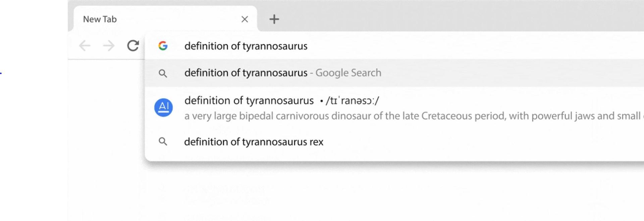Click the forward navigation arrow
This screenshot has height=221, width=644.
109,46
